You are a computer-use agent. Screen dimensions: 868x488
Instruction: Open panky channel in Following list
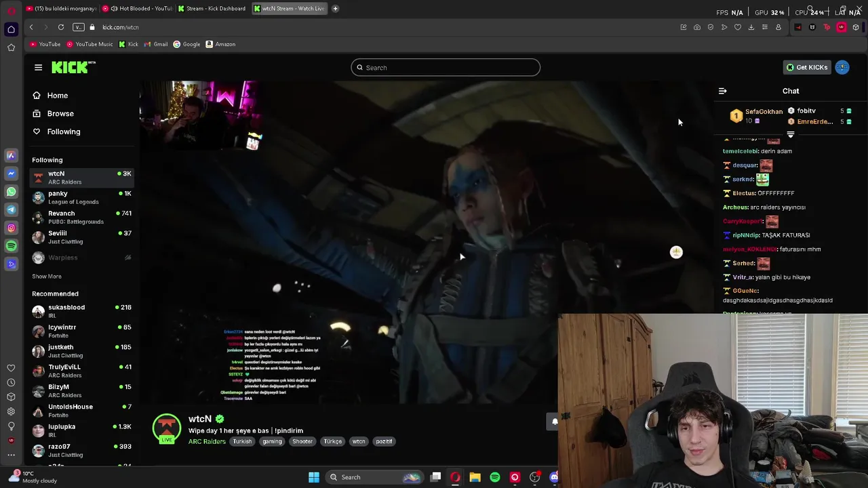(81, 197)
